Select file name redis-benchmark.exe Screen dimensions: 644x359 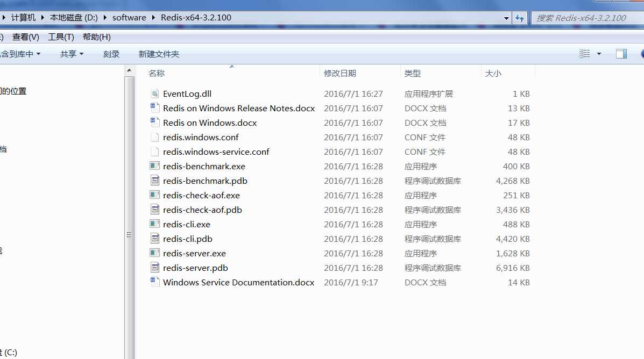click(204, 166)
